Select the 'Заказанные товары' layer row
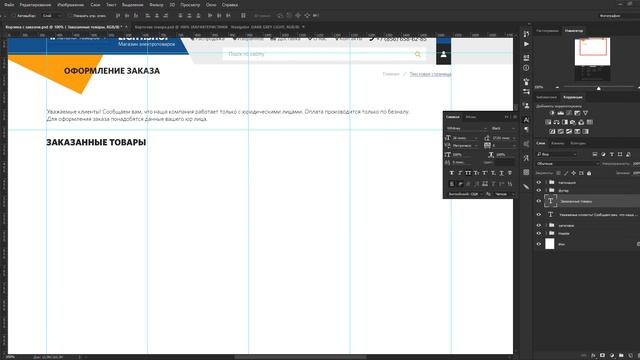The width and height of the screenshot is (640, 360). coord(587,201)
